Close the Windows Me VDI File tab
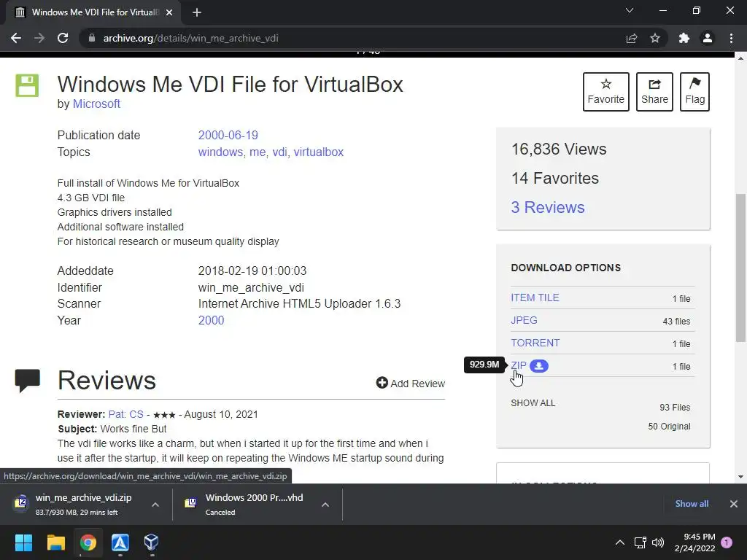Viewport: 747px width, 560px height. [169, 12]
